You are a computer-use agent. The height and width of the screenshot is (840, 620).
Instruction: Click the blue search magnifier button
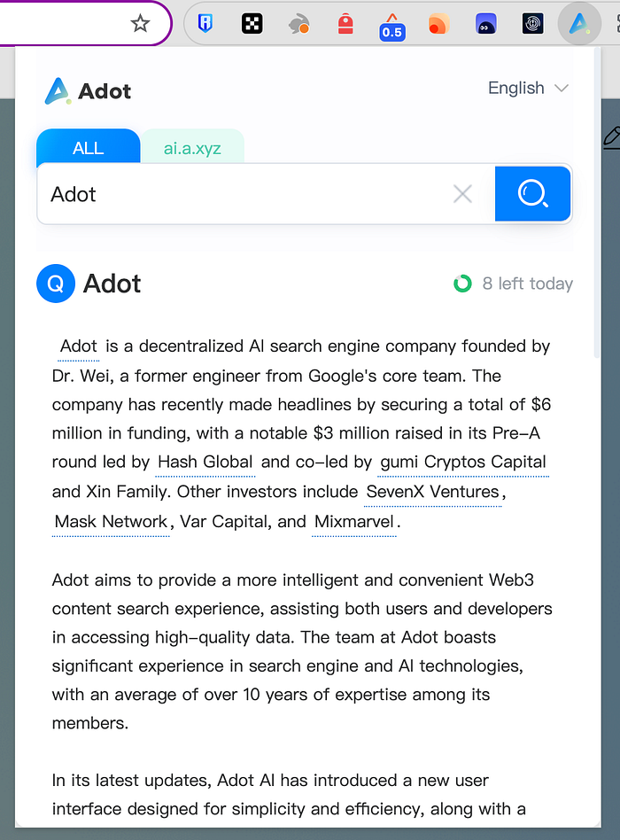coord(532,193)
